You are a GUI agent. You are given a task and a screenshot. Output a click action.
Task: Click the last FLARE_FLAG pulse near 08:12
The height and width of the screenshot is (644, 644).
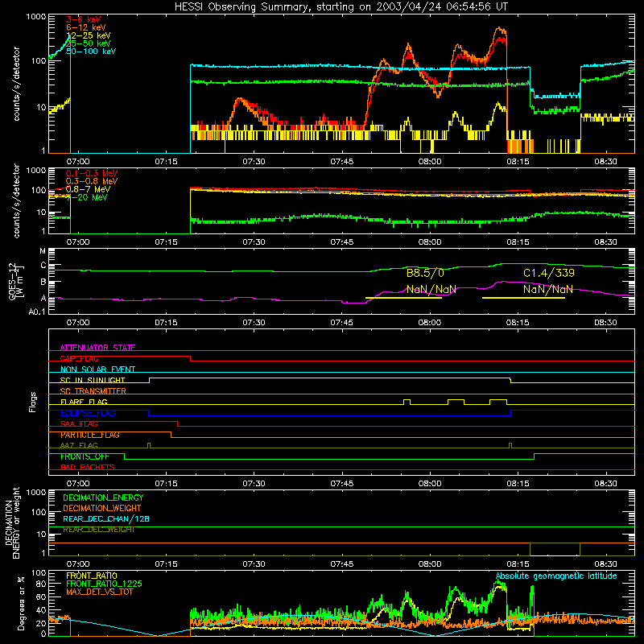point(498,402)
